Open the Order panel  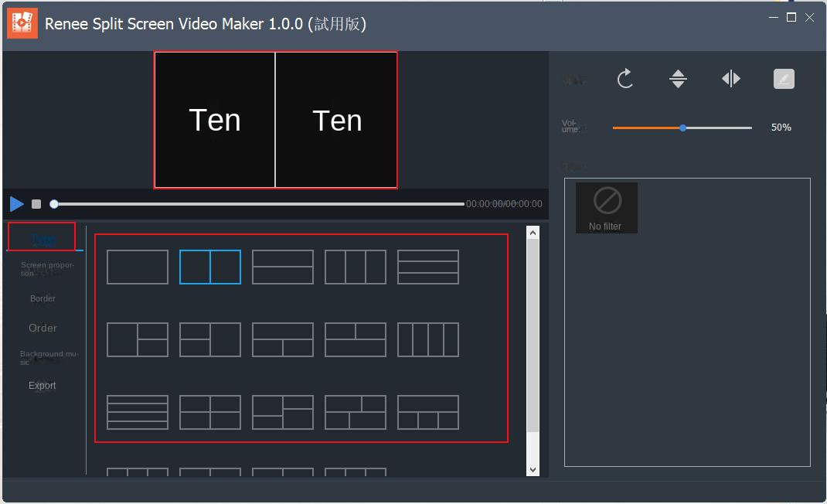click(42, 328)
